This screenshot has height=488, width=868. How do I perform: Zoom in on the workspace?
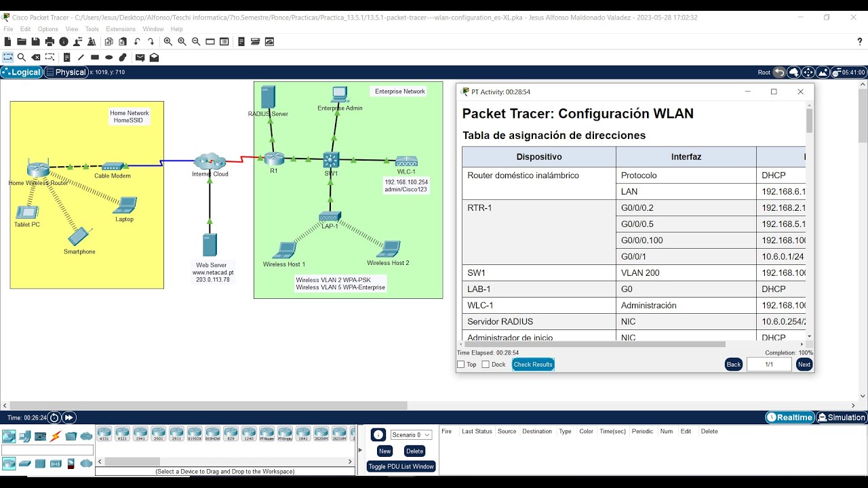pyautogui.click(x=167, y=41)
